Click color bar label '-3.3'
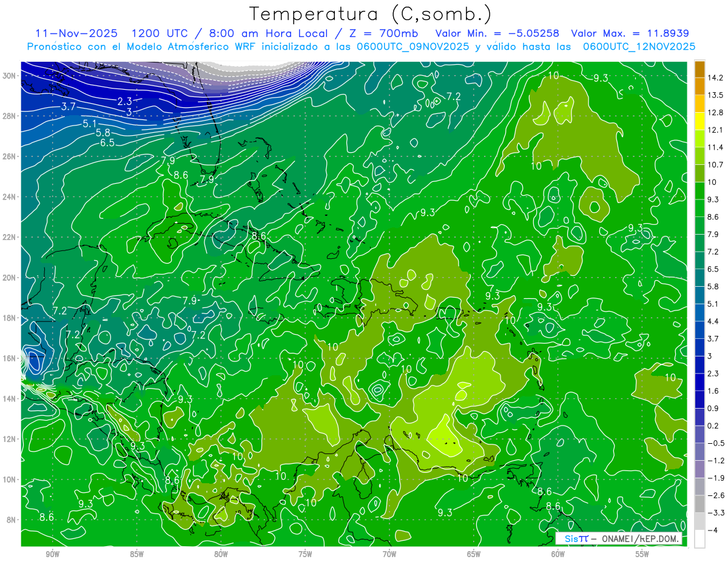The width and height of the screenshot is (728, 562). point(716,512)
